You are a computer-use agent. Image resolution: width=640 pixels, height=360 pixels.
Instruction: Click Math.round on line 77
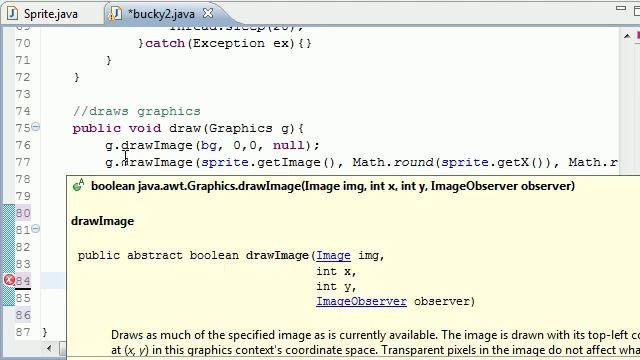pos(392,162)
